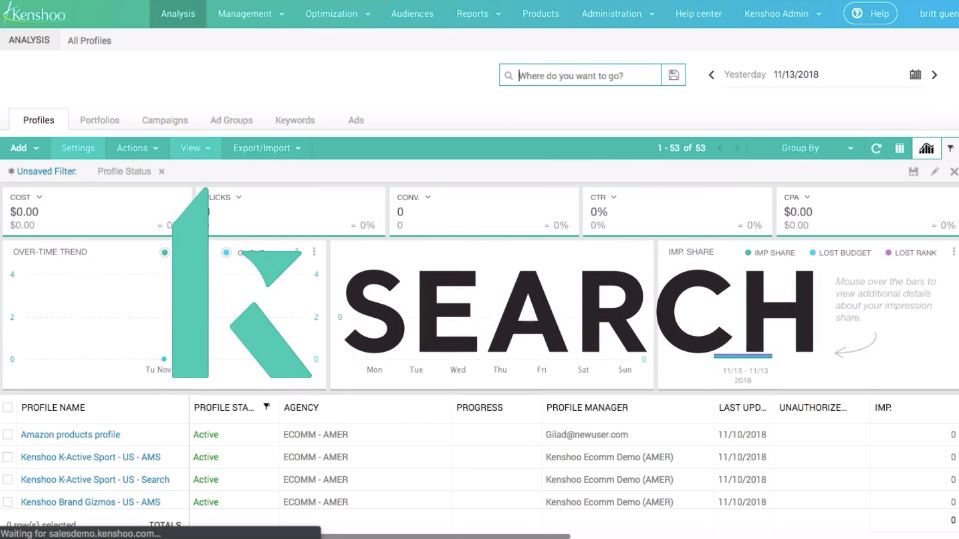Open the View dropdown
959x539 pixels.
(195, 148)
